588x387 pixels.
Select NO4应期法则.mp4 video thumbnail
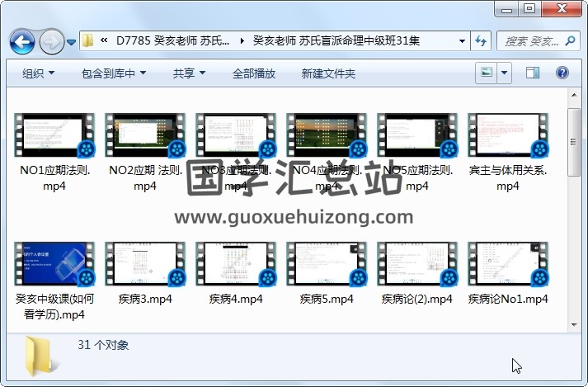tap(327, 135)
